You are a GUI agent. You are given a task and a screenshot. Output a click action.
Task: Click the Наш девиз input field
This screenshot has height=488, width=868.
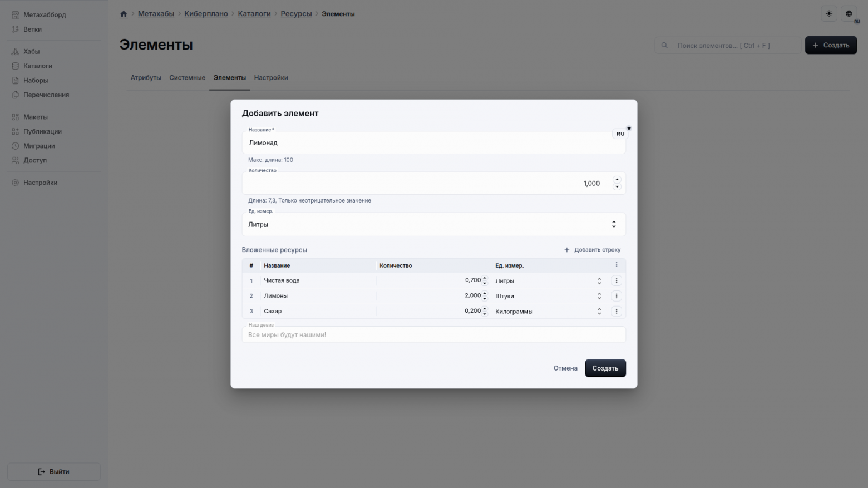[x=433, y=335]
